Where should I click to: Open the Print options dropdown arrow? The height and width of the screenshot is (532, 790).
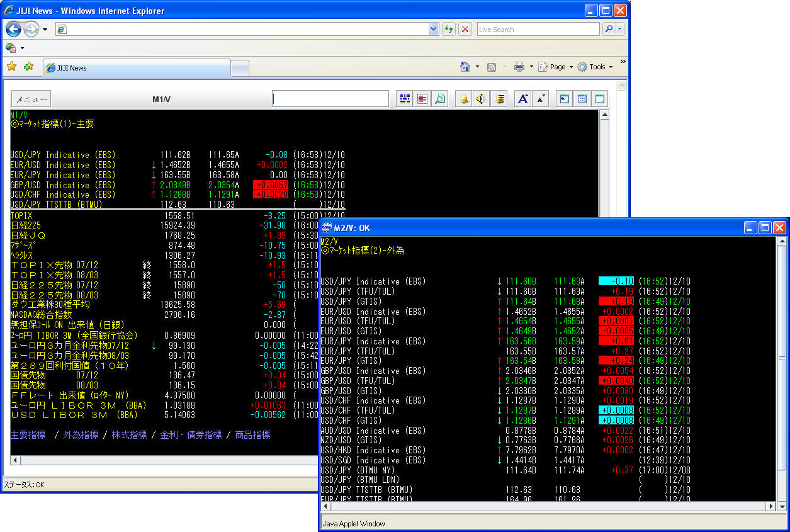point(531,67)
